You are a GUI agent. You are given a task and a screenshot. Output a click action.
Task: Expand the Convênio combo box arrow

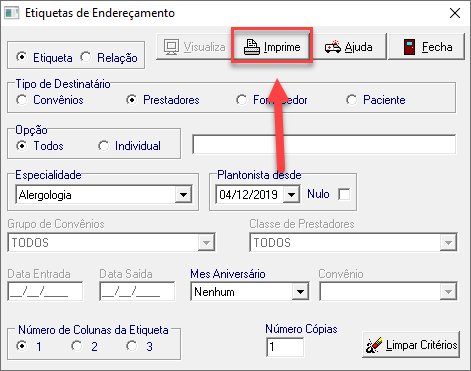click(448, 292)
